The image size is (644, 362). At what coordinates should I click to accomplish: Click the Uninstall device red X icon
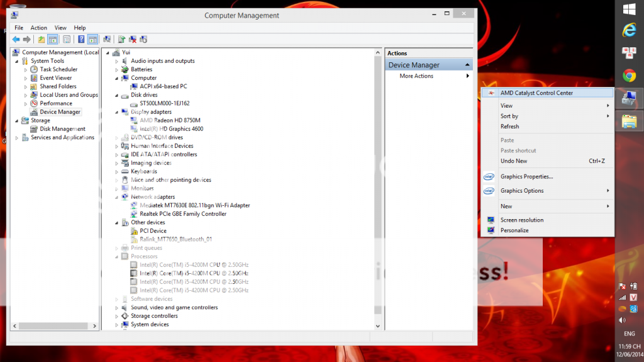tap(133, 39)
